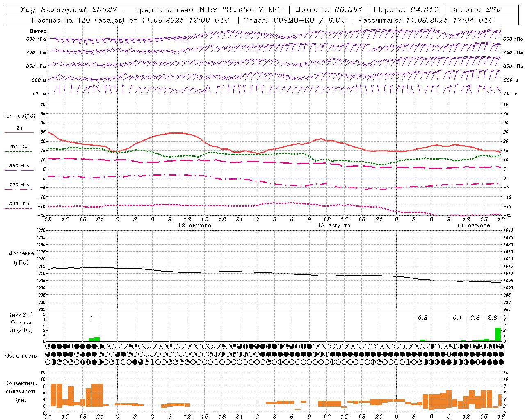Click the Конвективн. облачность panel label
This screenshot has height=420, width=525.
point(21,388)
